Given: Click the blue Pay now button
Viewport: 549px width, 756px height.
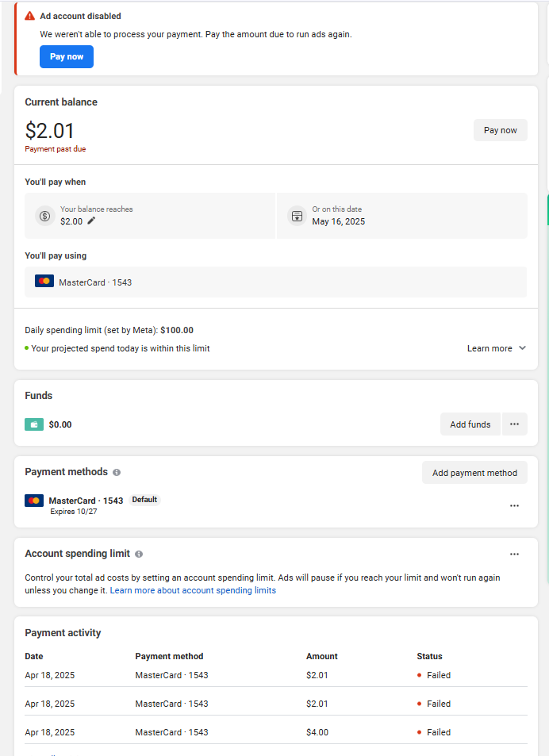Looking at the screenshot, I should (x=67, y=57).
